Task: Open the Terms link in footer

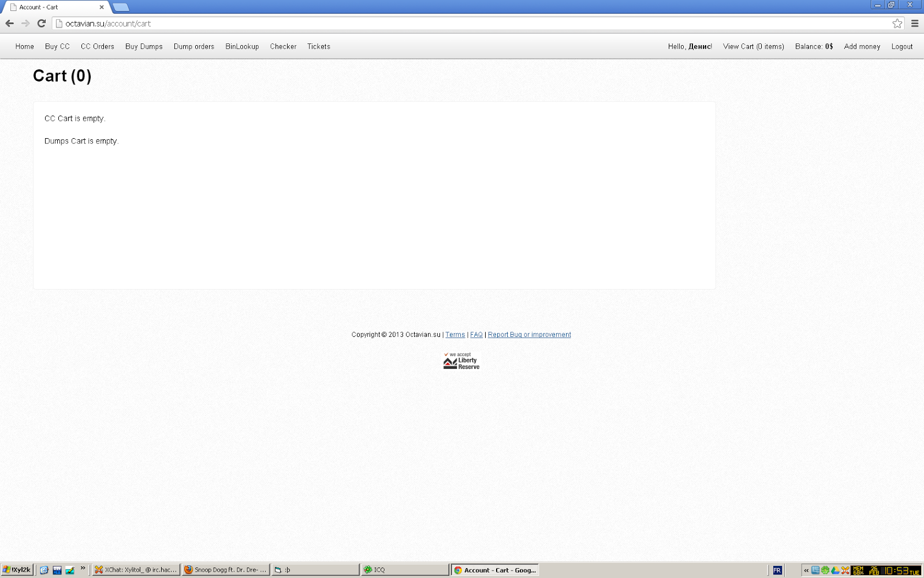Action: click(455, 335)
